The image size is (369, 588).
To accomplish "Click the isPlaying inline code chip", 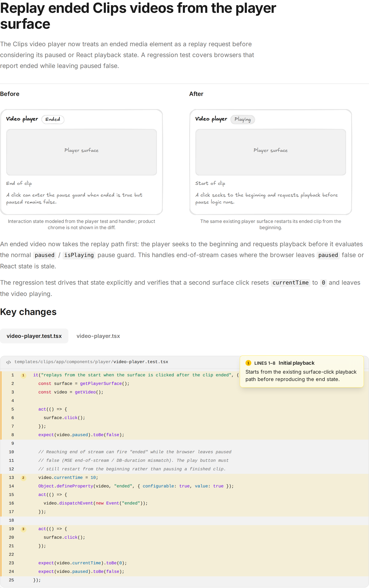I will pos(79,255).
